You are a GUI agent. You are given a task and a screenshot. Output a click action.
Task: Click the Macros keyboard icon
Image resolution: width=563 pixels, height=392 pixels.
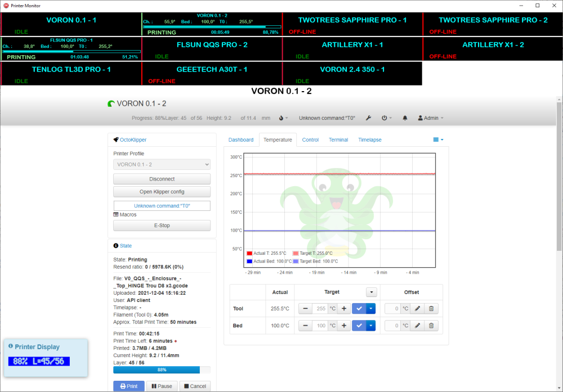point(116,214)
